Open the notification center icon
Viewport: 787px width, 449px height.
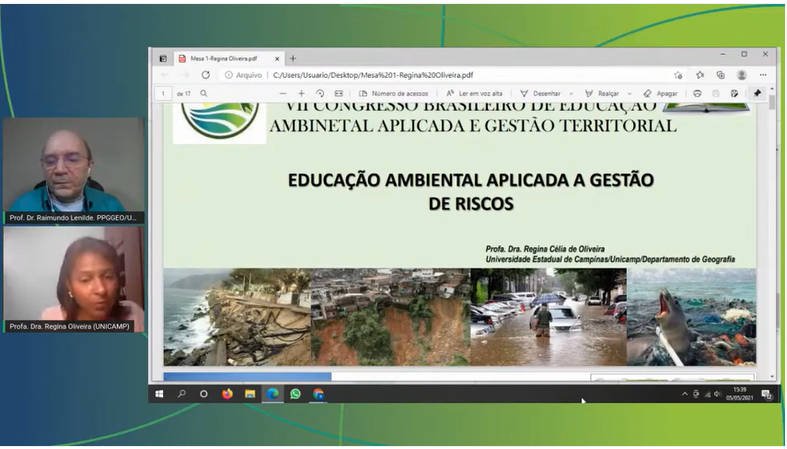pyautogui.click(x=766, y=394)
